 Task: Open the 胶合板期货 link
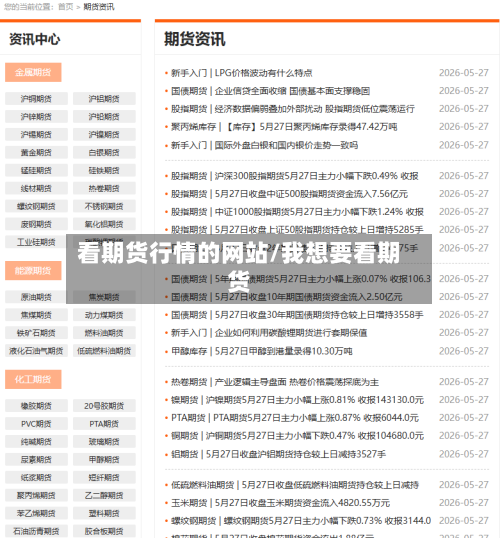104,531
